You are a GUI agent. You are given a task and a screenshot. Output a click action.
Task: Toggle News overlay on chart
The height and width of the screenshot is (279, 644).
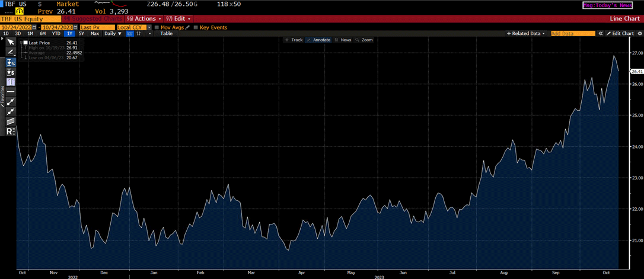point(343,40)
